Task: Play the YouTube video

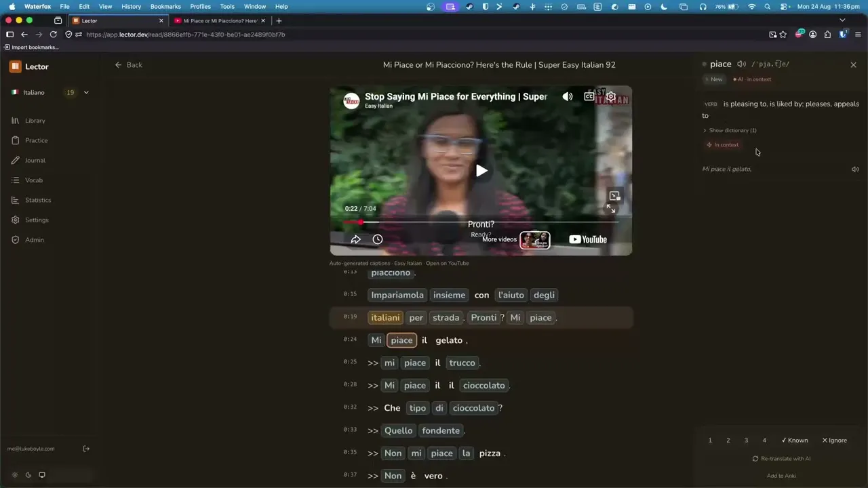Action: click(x=481, y=171)
